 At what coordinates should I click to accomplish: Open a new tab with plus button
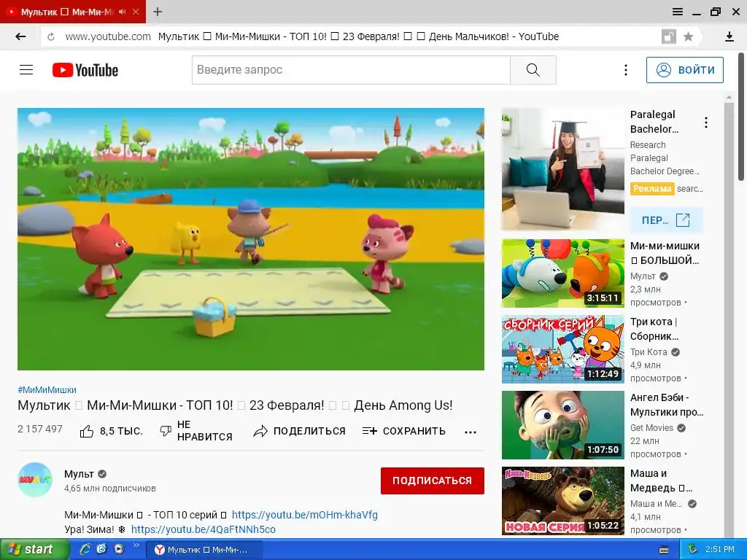(x=158, y=12)
